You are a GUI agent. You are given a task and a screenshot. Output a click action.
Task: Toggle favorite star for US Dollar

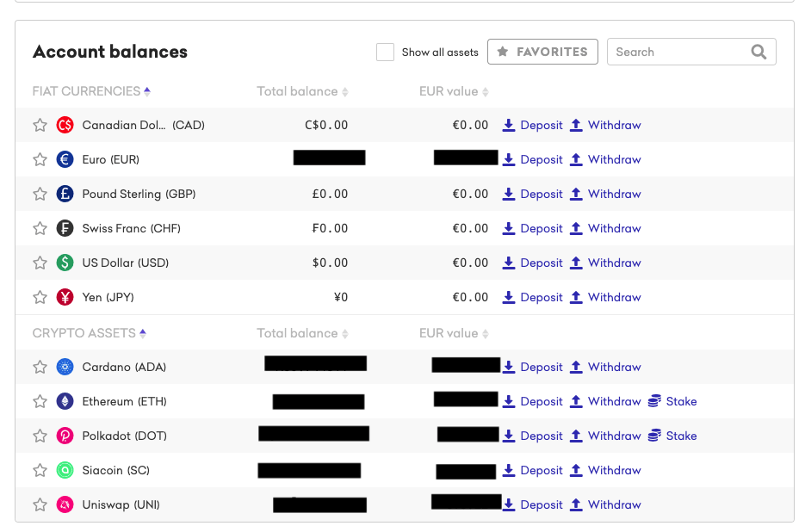(x=40, y=263)
